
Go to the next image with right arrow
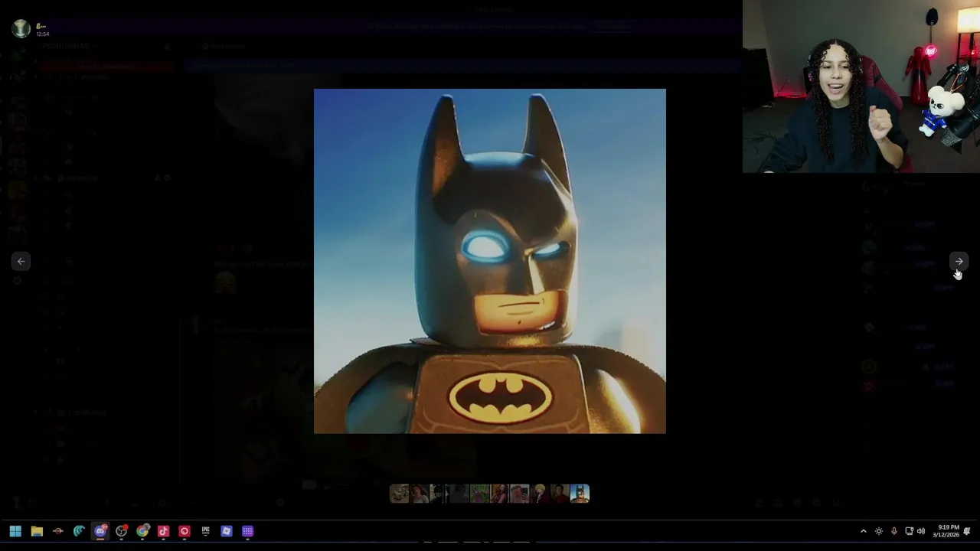pos(959,262)
